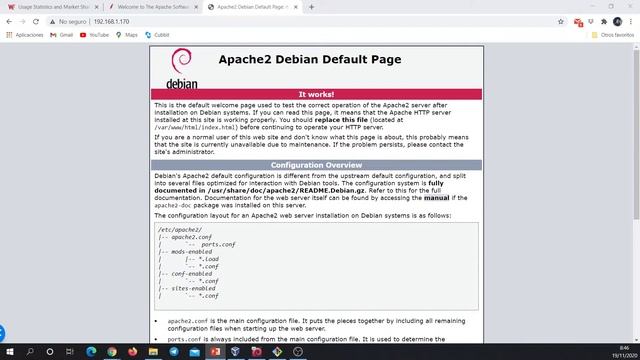
Task: Expand the Otros favoritos folder
Action: (613, 35)
